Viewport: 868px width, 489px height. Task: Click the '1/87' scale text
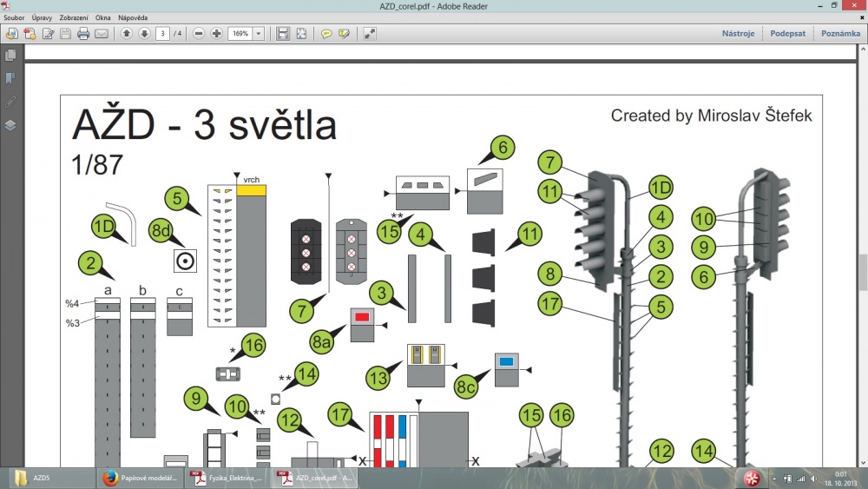[x=97, y=164]
